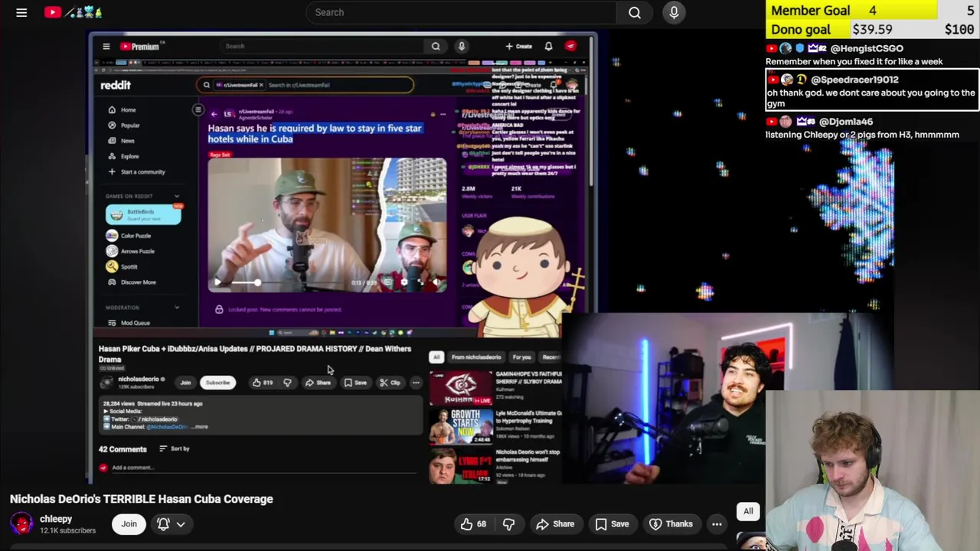Click the Create button in embedded YouTube
Viewport: 980px width, 551px height.
pyautogui.click(x=518, y=47)
